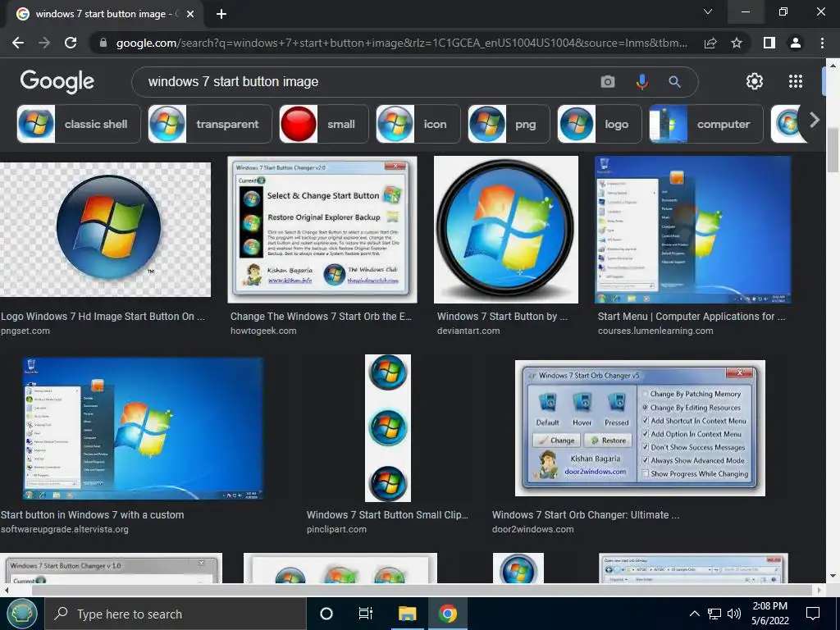
Task: Show more filter chips with right arrow
Action: (x=814, y=120)
